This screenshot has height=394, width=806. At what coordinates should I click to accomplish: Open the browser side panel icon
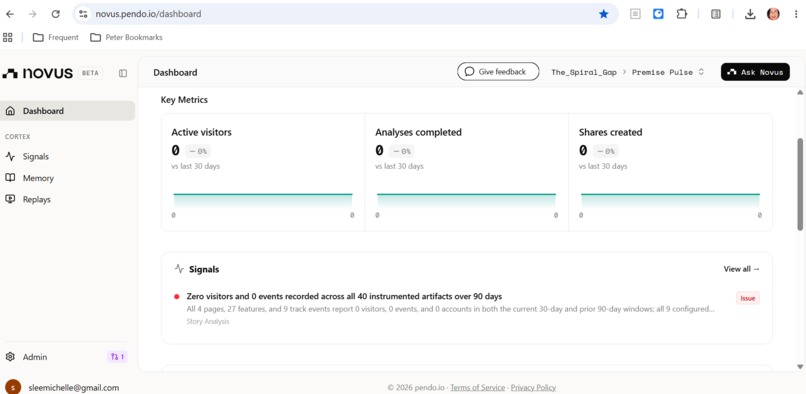[716, 14]
